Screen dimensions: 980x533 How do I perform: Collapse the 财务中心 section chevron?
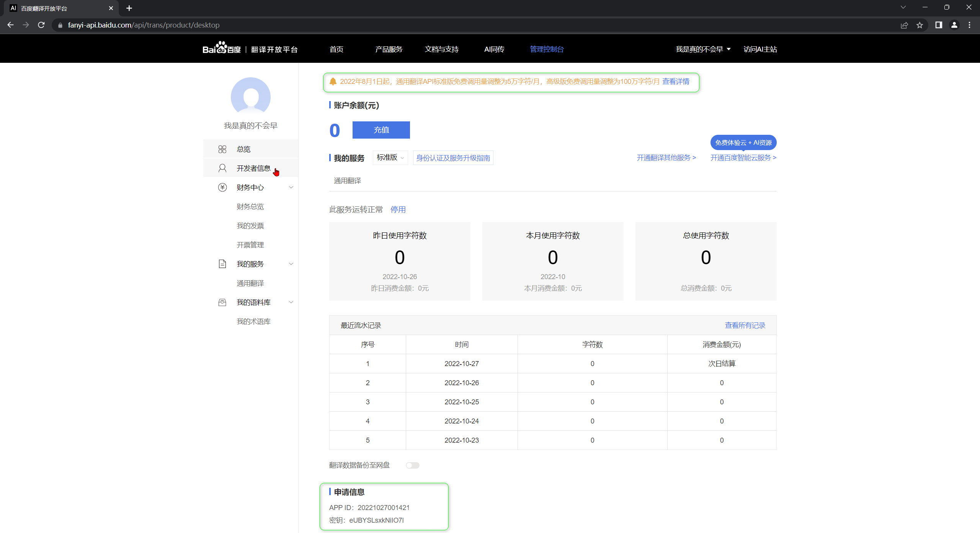pos(291,187)
